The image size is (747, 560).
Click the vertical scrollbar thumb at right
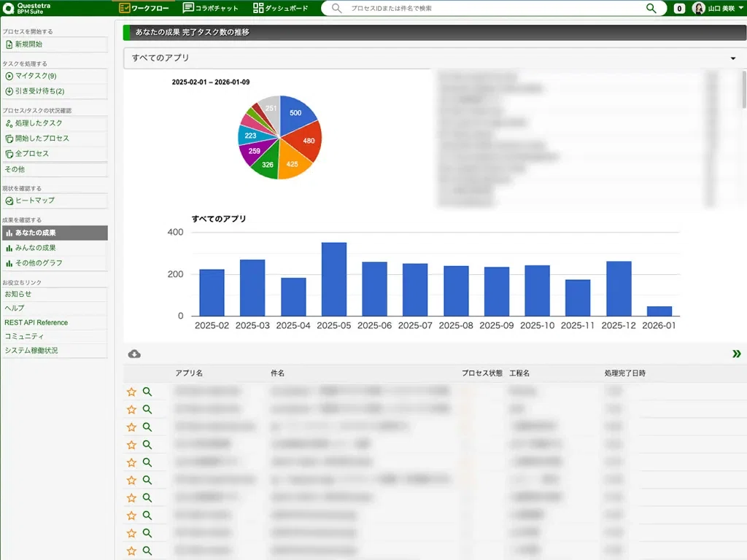(x=744, y=89)
